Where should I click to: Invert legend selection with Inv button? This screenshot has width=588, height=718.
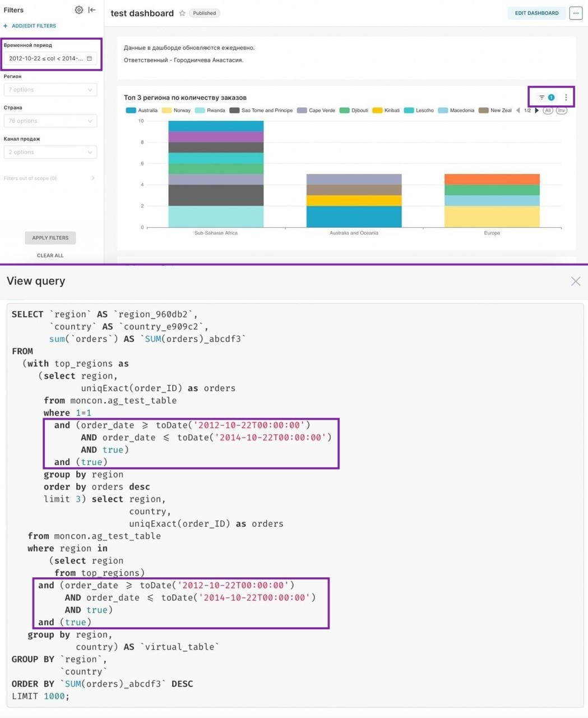point(562,111)
